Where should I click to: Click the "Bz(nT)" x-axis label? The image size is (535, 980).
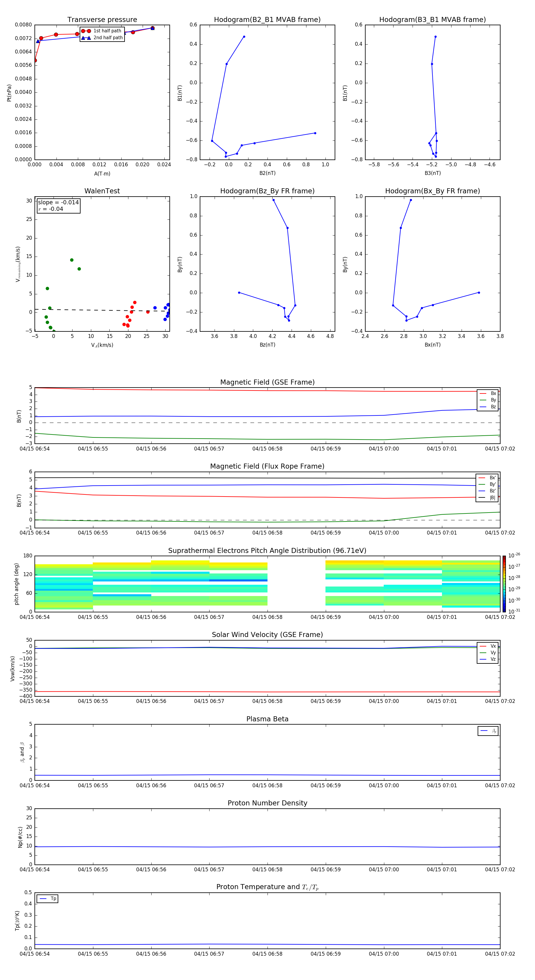267,345
